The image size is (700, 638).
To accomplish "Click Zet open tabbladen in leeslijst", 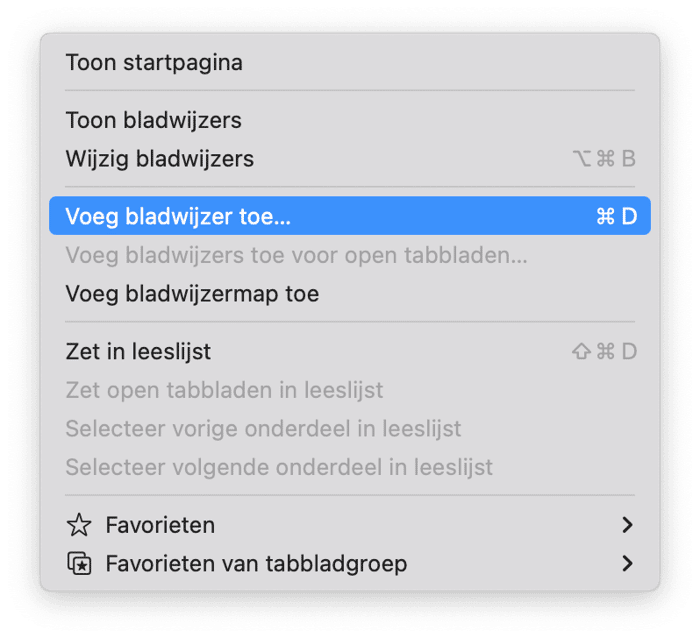I will pos(350,390).
